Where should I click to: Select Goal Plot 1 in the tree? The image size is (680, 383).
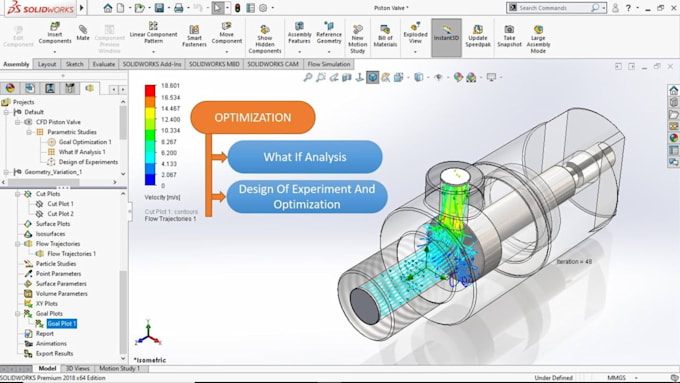[62, 324]
